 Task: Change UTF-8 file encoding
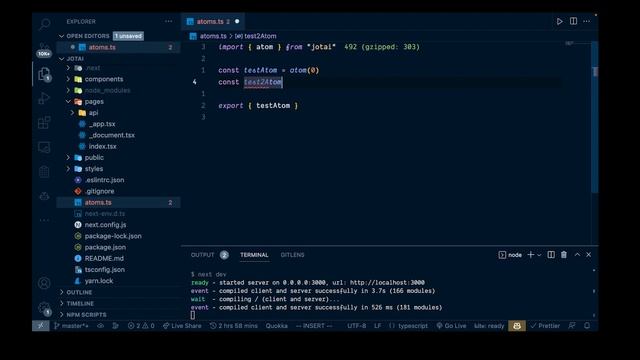[x=357, y=326]
